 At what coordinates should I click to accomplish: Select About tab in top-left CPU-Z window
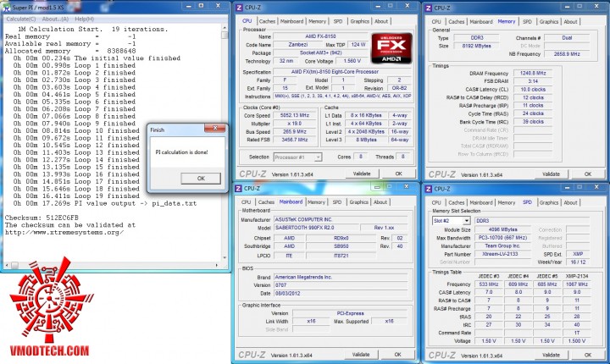[381, 21]
